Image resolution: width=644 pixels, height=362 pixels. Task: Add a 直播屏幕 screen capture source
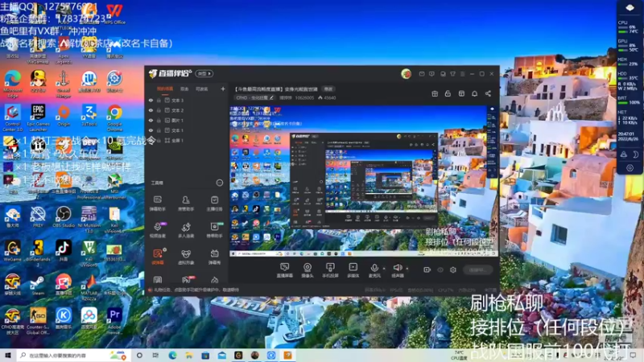click(x=284, y=270)
